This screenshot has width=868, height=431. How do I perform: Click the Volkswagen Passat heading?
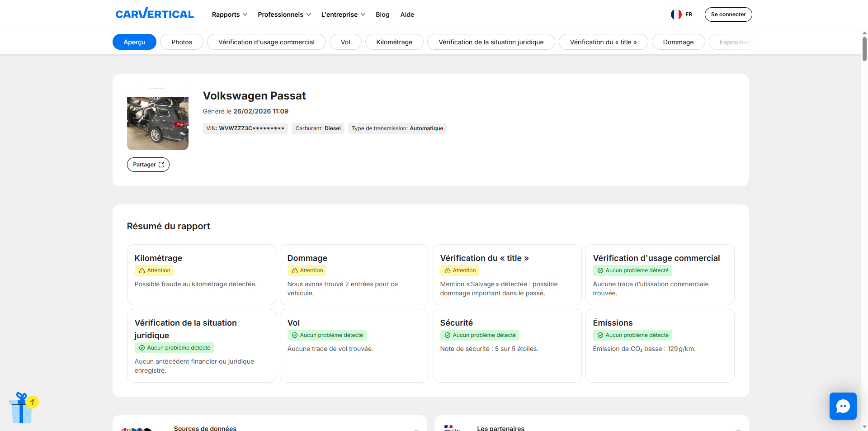click(254, 96)
